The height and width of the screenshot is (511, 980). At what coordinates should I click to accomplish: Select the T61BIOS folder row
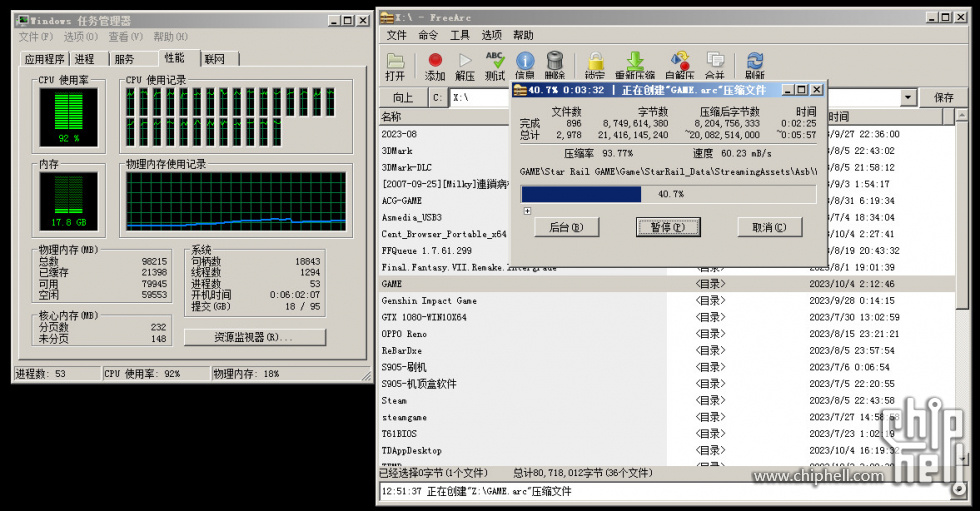tap(666, 434)
